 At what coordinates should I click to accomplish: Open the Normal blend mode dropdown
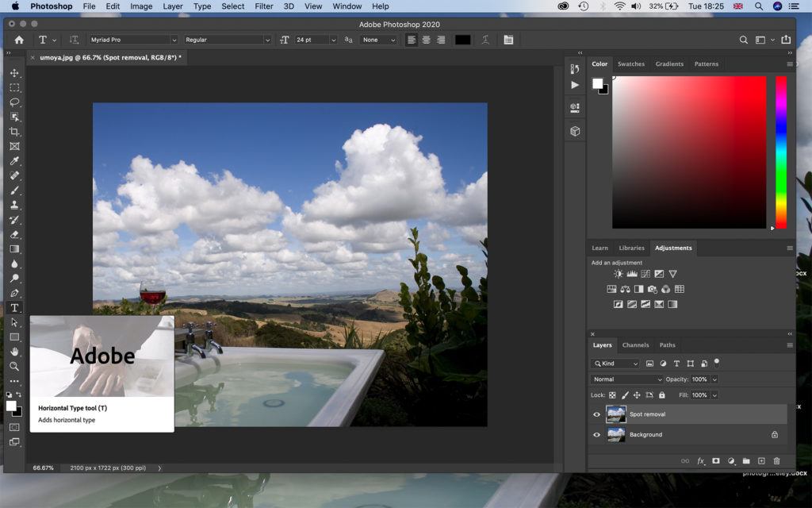pos(627,379)
